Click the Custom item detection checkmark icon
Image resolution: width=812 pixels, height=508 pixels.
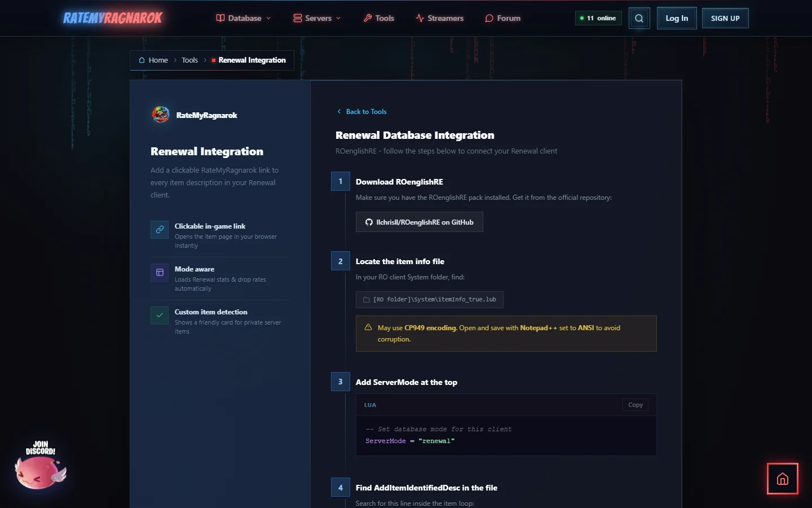tap(160, 316)
